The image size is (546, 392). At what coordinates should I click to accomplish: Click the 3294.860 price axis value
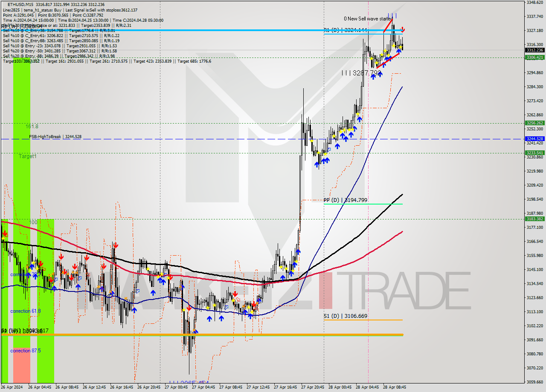coord(534,72)
